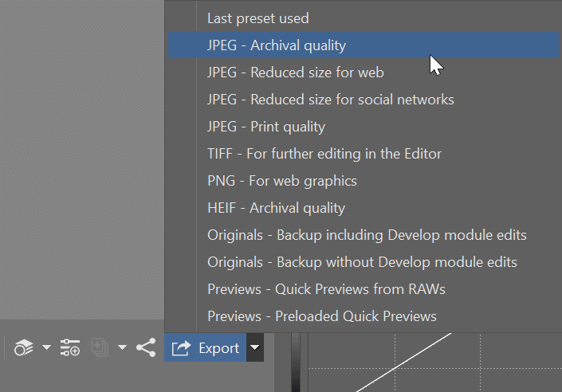The width and height of the screenshot is (562, 392).
Task: Collapse the Export presets dropdown arrow
Action: tap(255, 347)
